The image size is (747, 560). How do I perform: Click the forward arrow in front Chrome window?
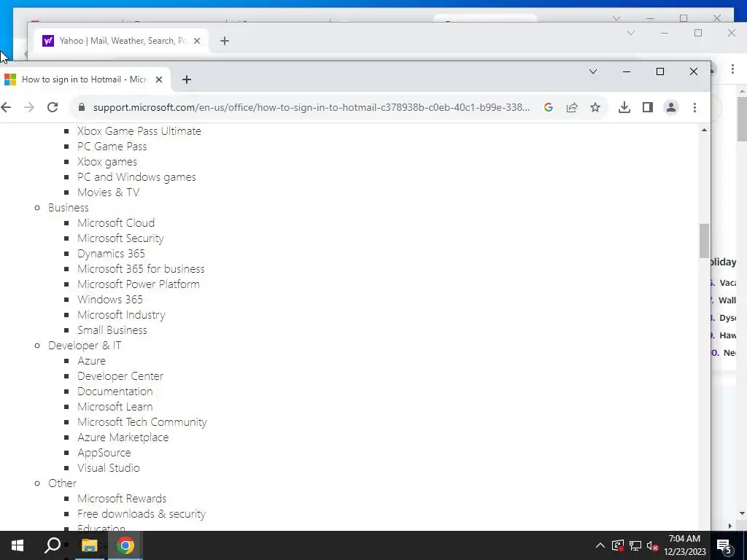tap(29, 107)
